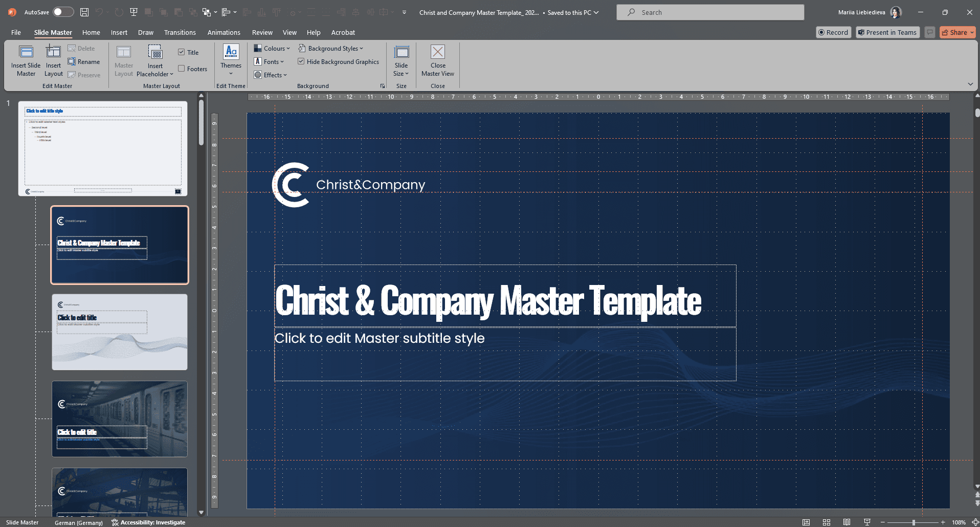Screen dimensions: 980x527
Task: Expand the Fonts dropdown arrow
Action: [x=282, y=62]
